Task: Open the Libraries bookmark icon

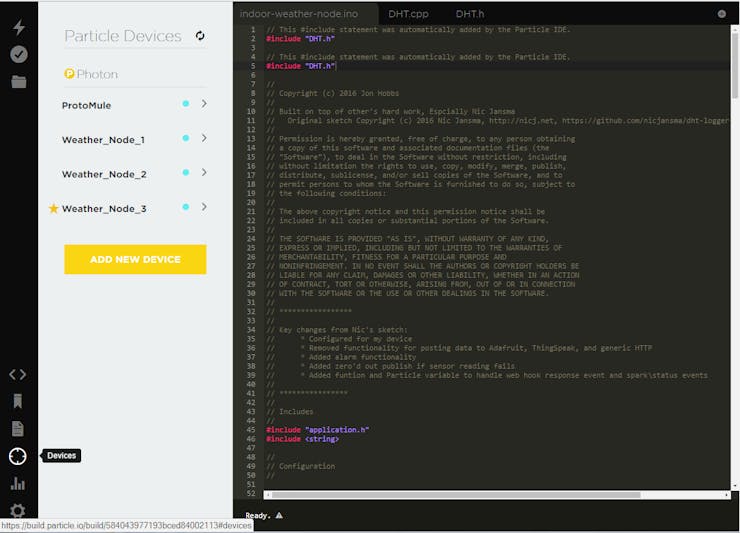Action: 18,401
